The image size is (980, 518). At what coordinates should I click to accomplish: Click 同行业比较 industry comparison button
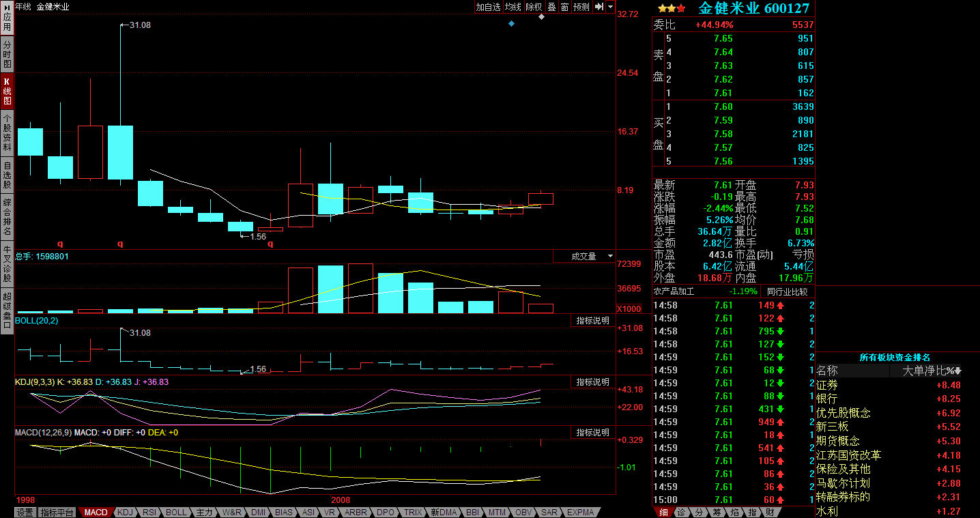pyautogui.click(x=790, y=291)
